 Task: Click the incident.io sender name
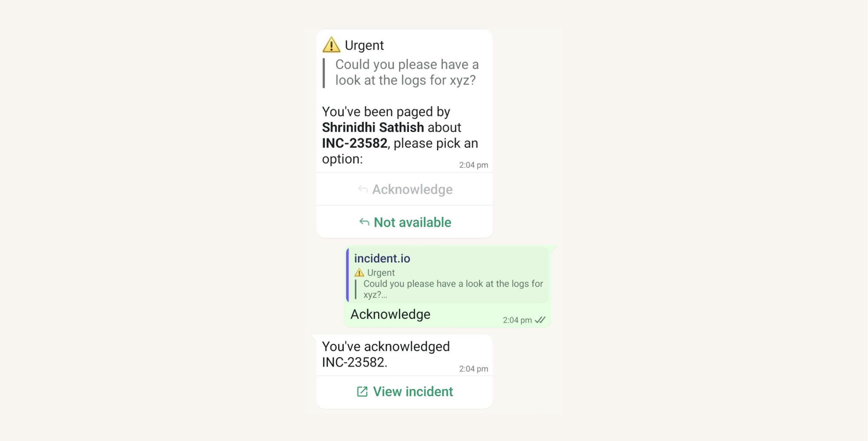click(382, 258)
